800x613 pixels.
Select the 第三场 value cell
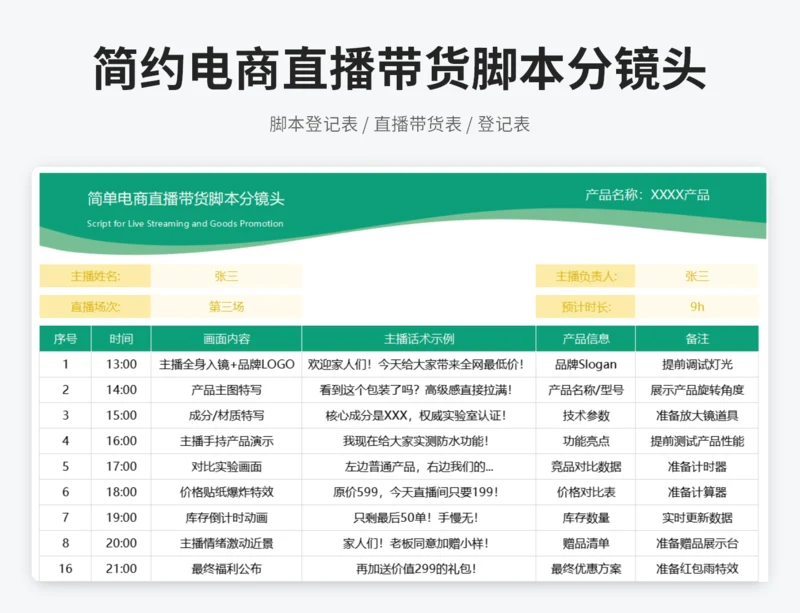point(227,307)
